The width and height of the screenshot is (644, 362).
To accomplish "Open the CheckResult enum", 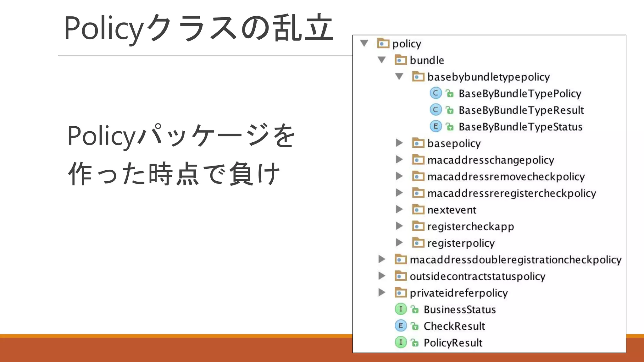I will (x=454, y=326).
